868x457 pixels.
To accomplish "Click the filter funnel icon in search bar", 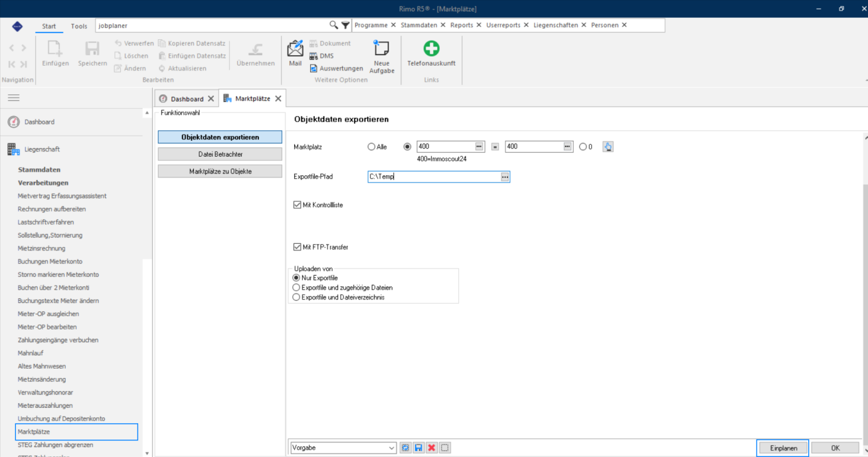I will (x=345, y=25).
